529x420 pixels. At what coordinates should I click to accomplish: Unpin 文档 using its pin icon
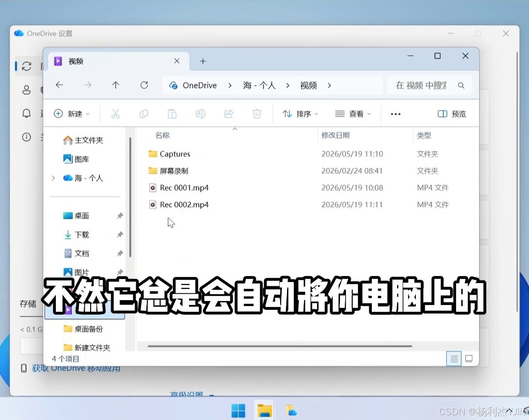click(x=120, y=254)
